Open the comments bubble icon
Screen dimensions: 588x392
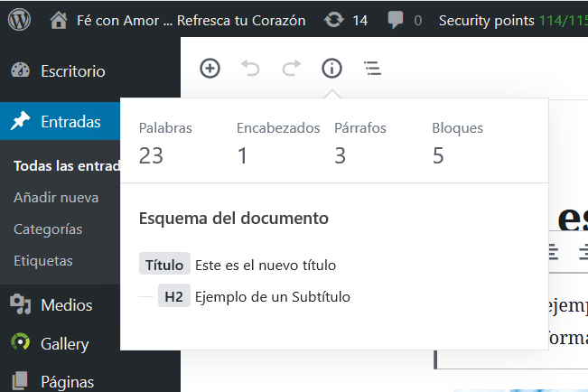coord(395,19)
